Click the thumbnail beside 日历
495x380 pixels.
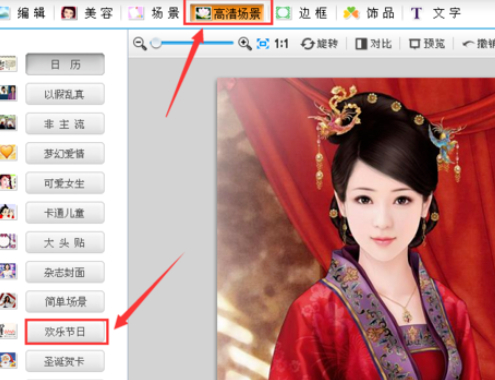click(x=8, y=64)
